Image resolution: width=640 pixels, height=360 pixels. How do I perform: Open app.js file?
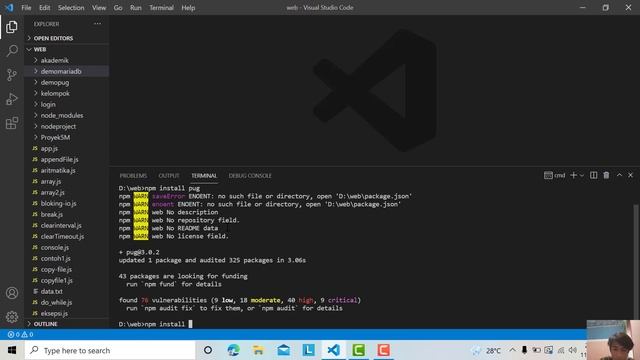(x=67, y=148)
